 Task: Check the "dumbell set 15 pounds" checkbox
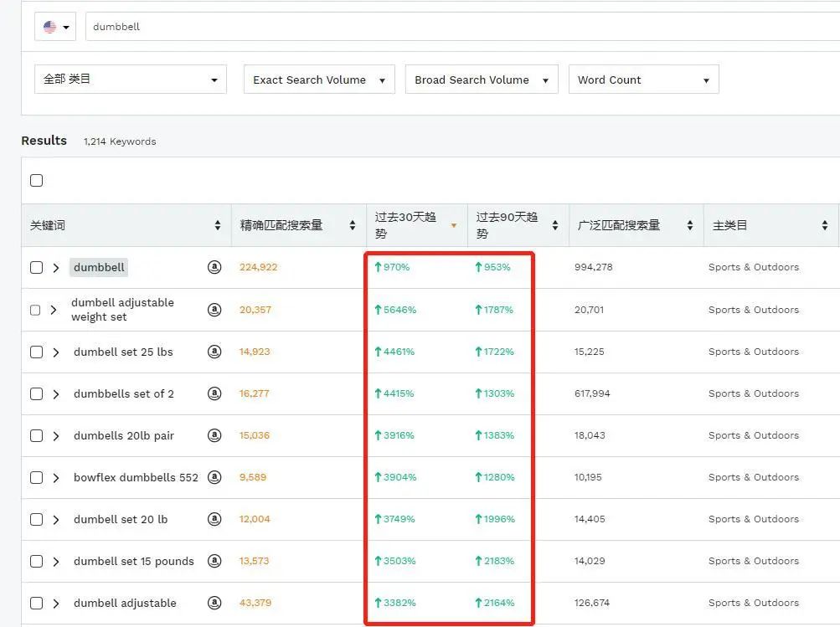pyautogui.click(x=36, y=561)
